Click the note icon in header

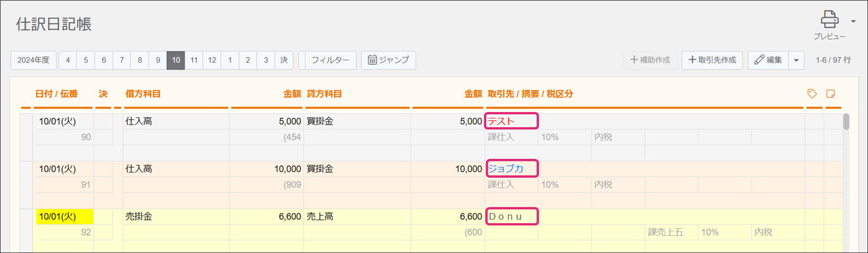[x=830, y=94]
